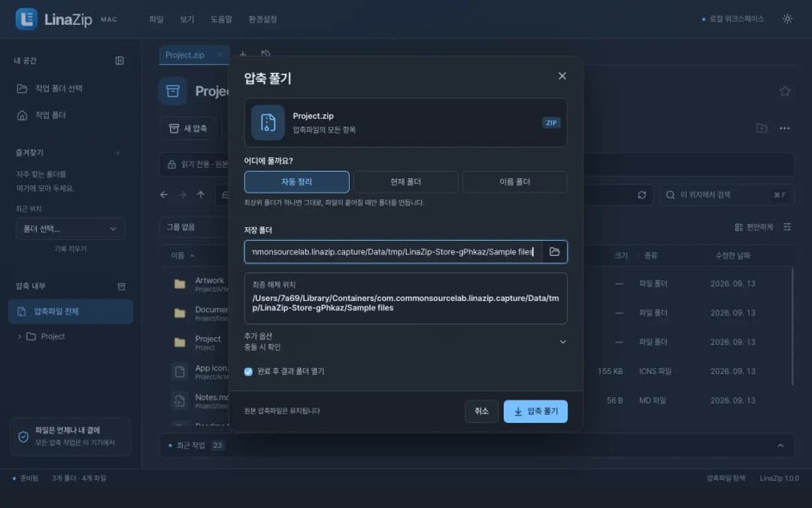Screen dimensions: 812x508
Task: Browse for the save folder with the folder icon
Action: 554,252
